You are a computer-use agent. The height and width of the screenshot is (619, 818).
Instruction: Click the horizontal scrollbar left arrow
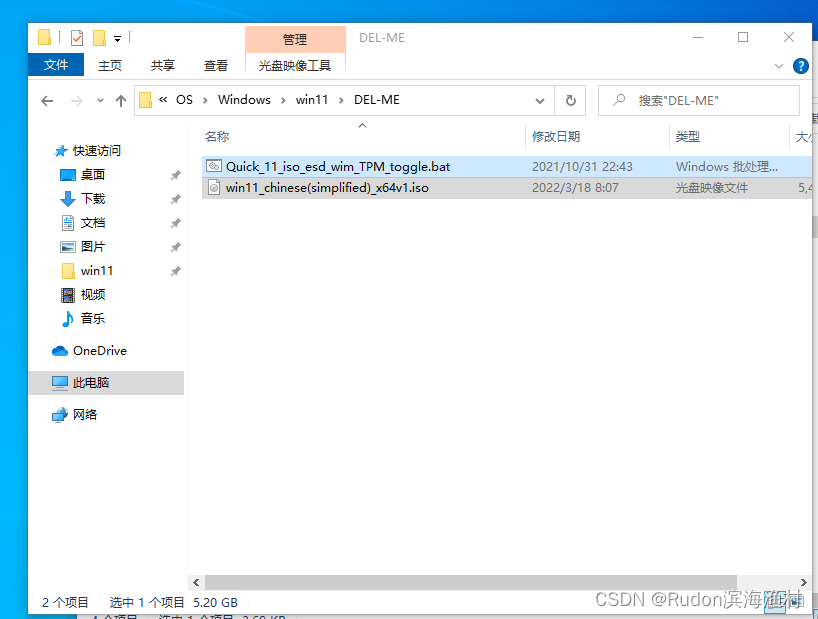[x=196, y=582]
